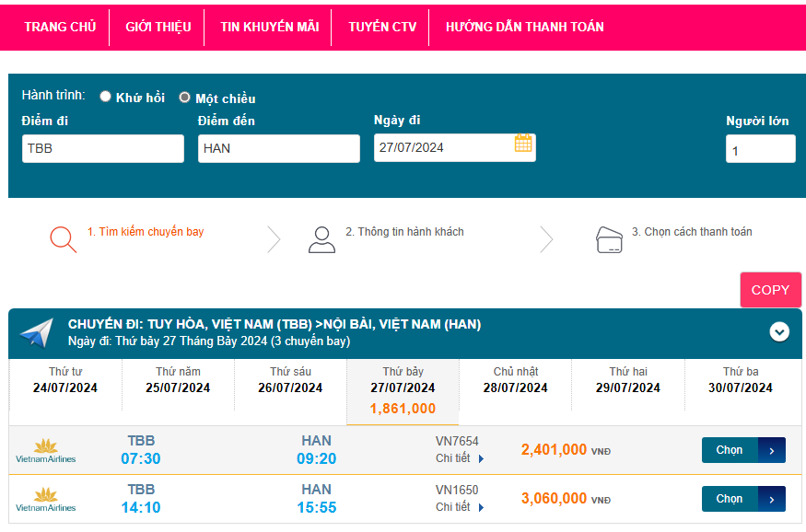Click Vietnam Airlines logo on VN7654 flight
806x532 pixels.
click(x=46, y=450)
